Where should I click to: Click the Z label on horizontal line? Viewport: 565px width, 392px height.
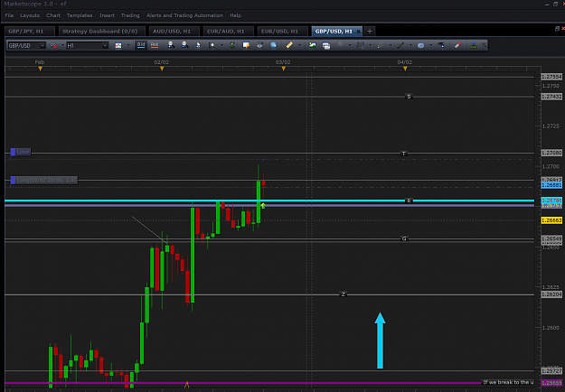pos(343,294)
